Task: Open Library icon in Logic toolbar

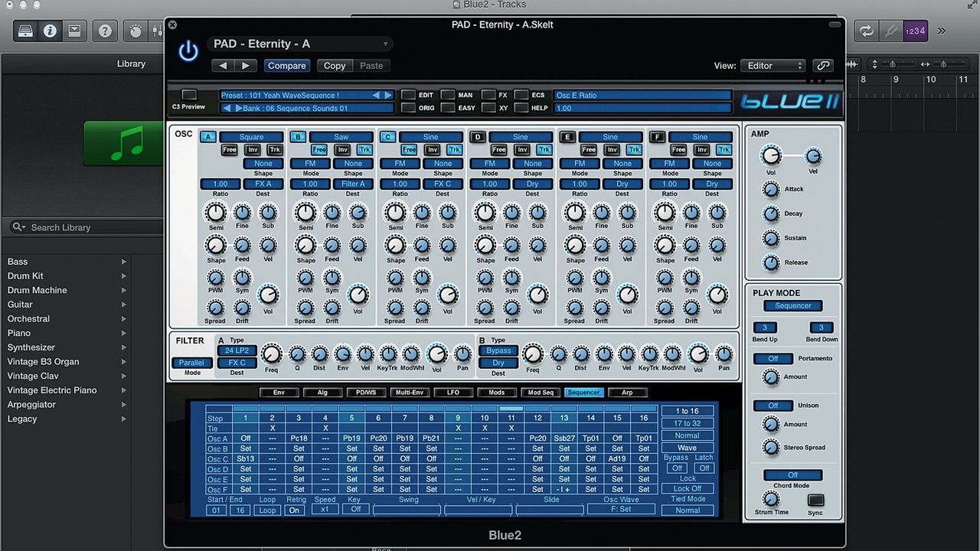Action: coord(26,31)
